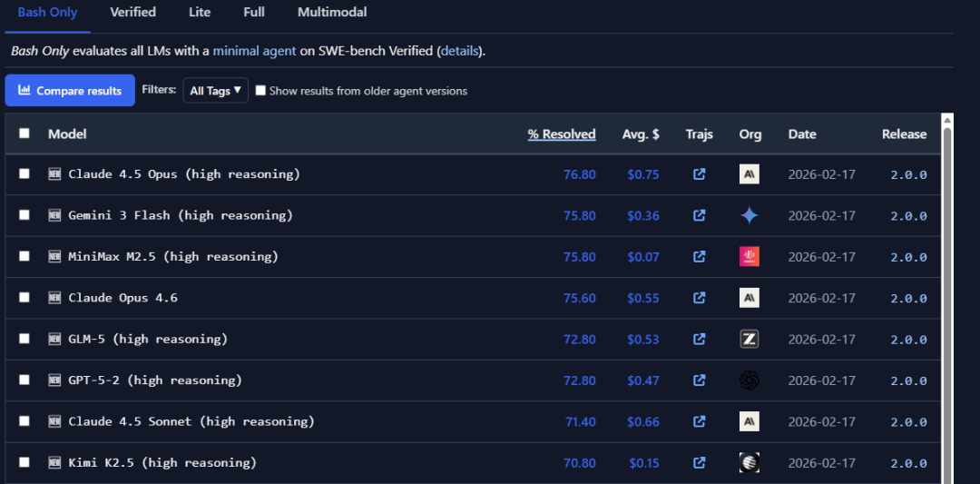The image size is (980, 484).
Task: Click the Z logo in GLM-5 row
Action: 750,339
